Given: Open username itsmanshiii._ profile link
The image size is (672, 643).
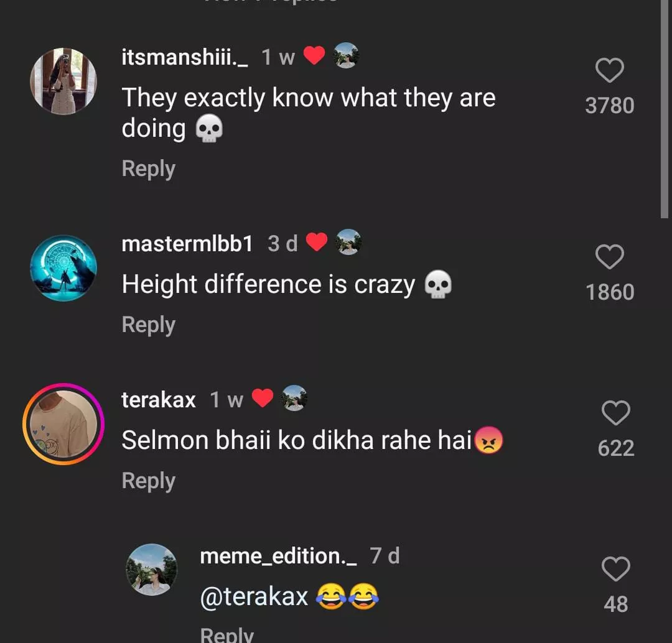Looking at the screenshot, I should (185, 58).
